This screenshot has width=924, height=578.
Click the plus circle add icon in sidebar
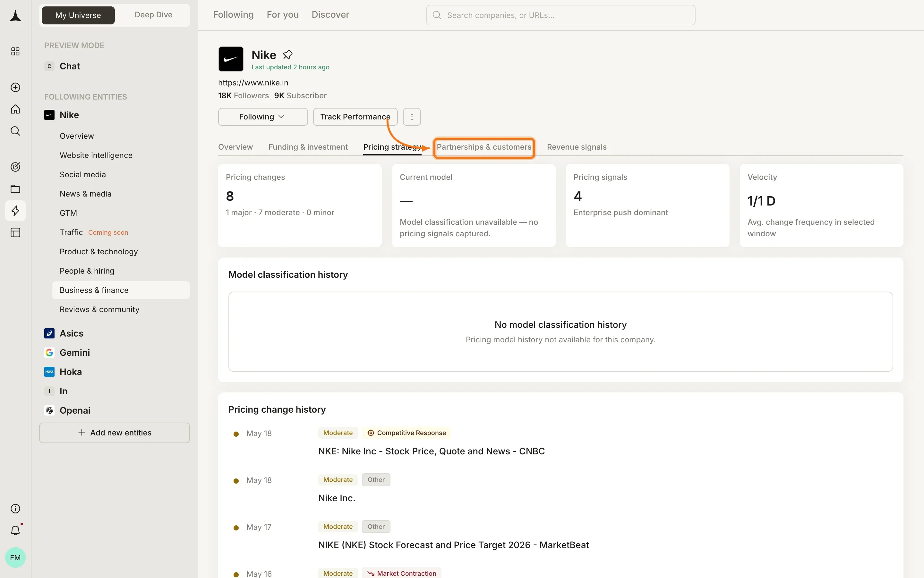(x=15, y=87)
